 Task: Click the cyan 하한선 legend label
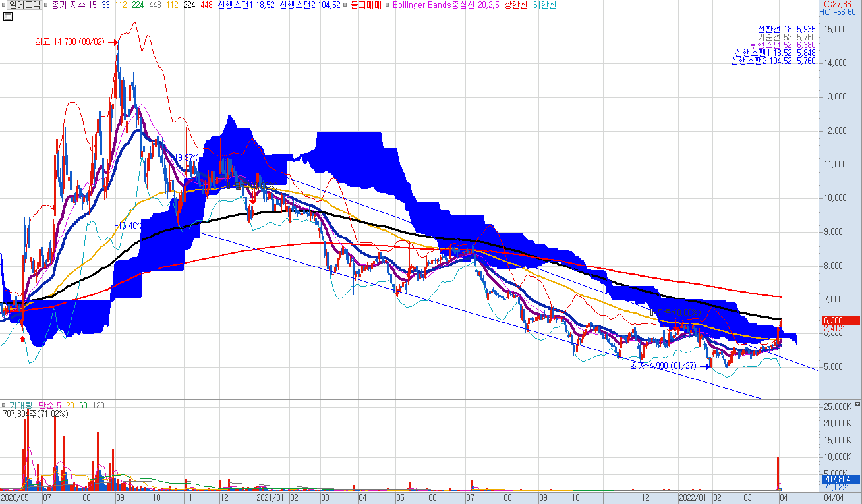click(544, 5)
